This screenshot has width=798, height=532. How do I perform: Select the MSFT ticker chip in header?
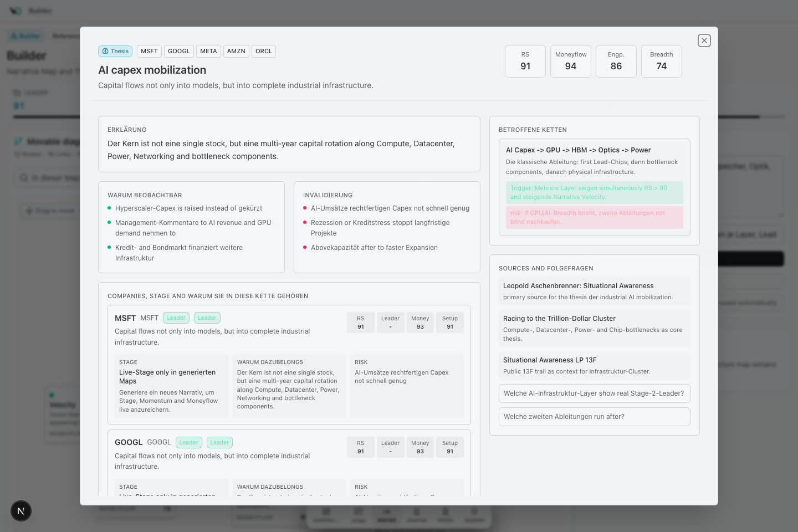pyautogui.click(x=149, y=51)
